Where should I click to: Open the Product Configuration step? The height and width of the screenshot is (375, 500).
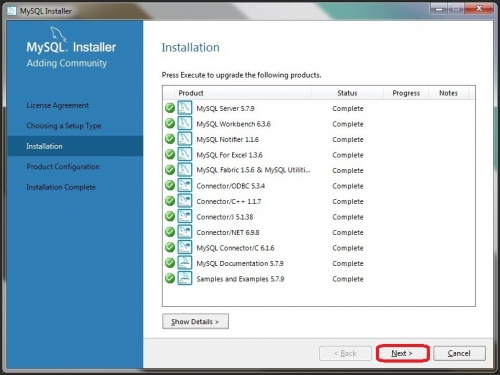coord(63,166)
